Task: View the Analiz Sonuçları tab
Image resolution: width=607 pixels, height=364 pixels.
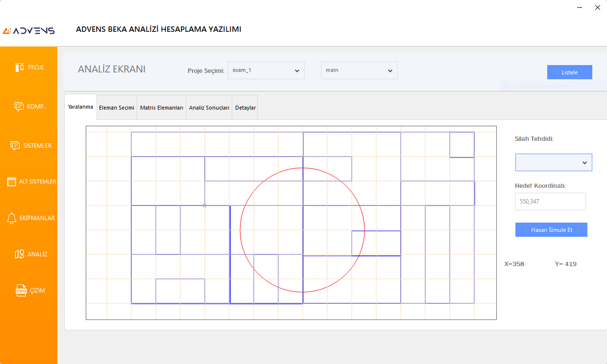Action: tap(209, 108)
